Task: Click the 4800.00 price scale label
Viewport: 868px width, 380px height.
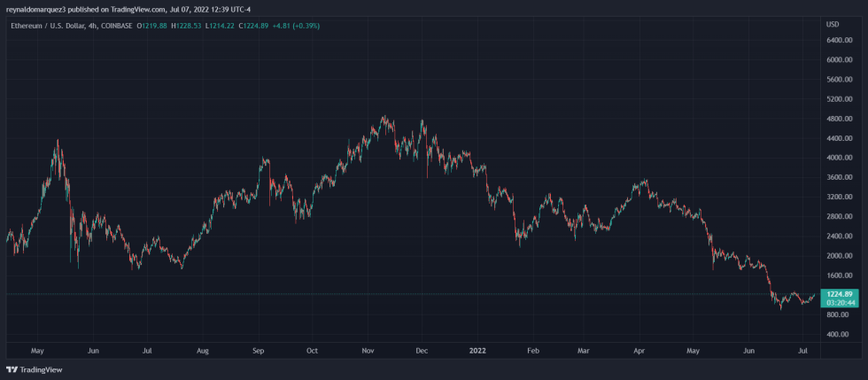Action: pyautogui.click(x=838, y=119)
